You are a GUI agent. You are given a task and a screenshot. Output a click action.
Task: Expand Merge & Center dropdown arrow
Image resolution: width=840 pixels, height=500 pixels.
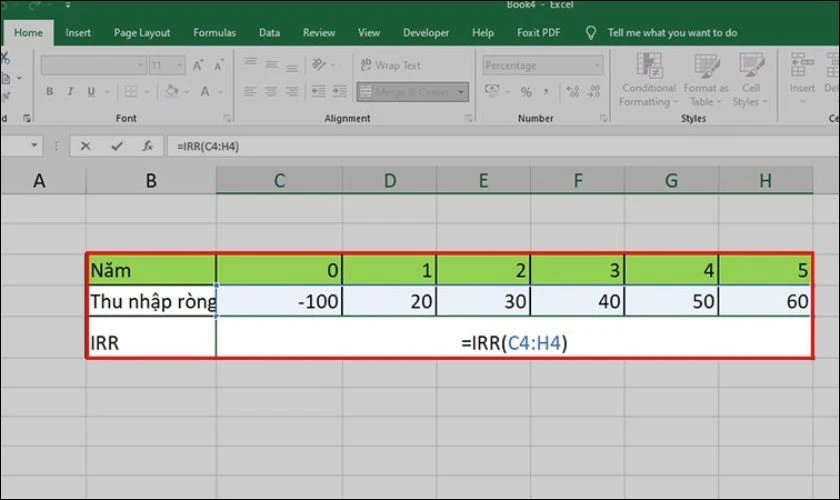(461, 92)
